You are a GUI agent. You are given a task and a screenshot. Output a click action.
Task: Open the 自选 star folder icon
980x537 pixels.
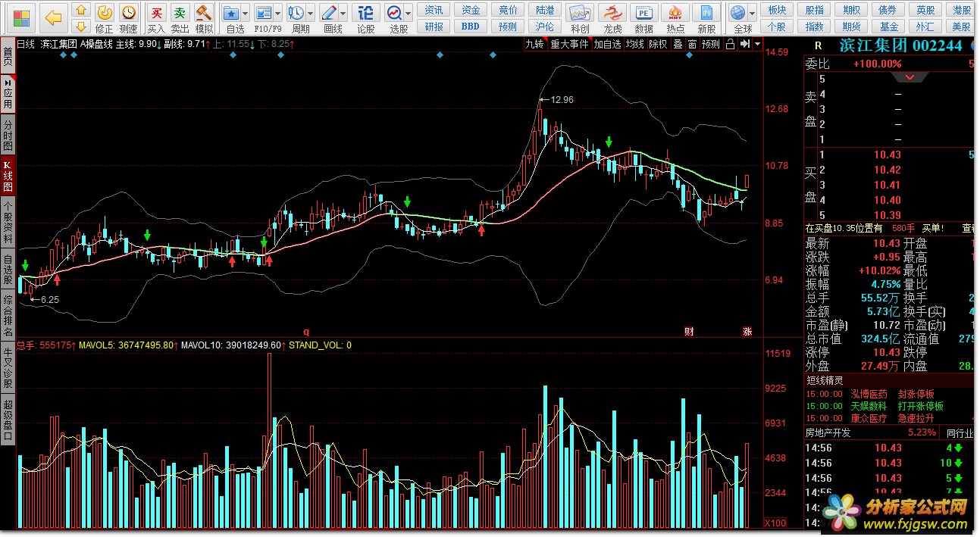[x=232, y=13]
